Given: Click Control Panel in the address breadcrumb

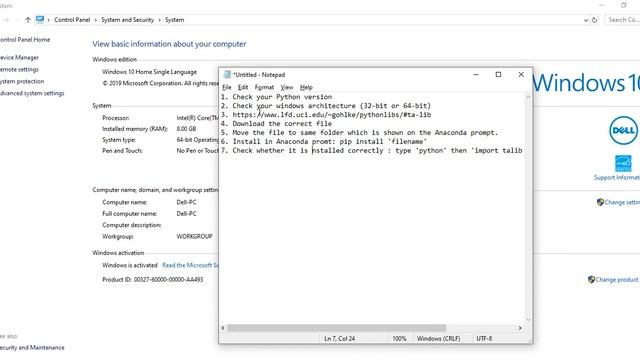Looking at the screenshot, I should [x=72, y=20].
